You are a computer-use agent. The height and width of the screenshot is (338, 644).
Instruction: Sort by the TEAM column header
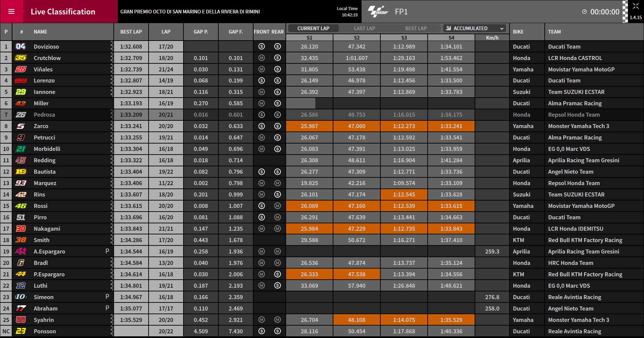(x=554, y=32)
